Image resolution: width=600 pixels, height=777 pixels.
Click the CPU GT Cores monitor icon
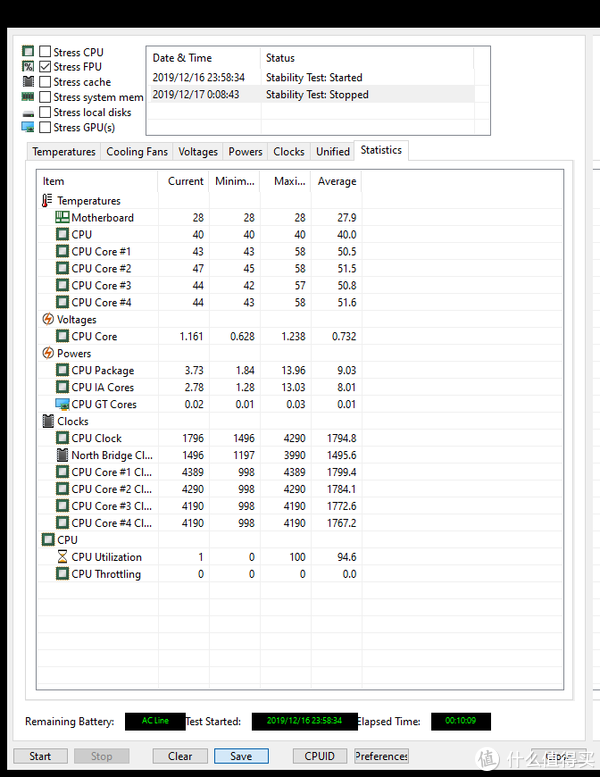(62, 404)
